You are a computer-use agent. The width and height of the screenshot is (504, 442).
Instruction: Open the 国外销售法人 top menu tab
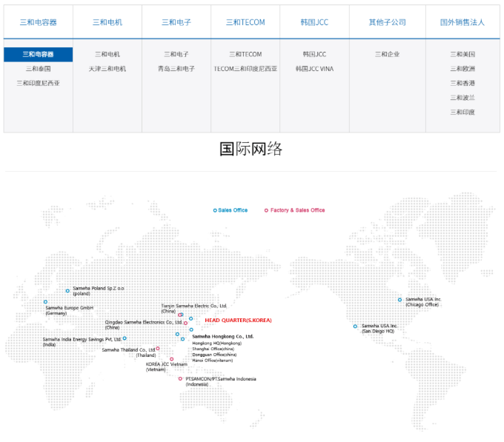click(x=462, y=22)
